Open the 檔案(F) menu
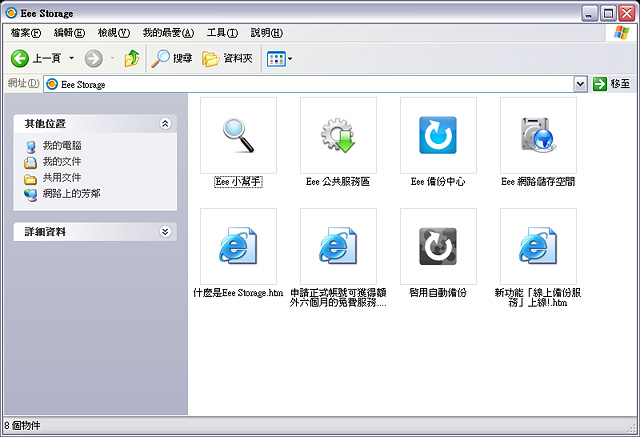This screenshot has height=437, width=640. tap(26, 33)
